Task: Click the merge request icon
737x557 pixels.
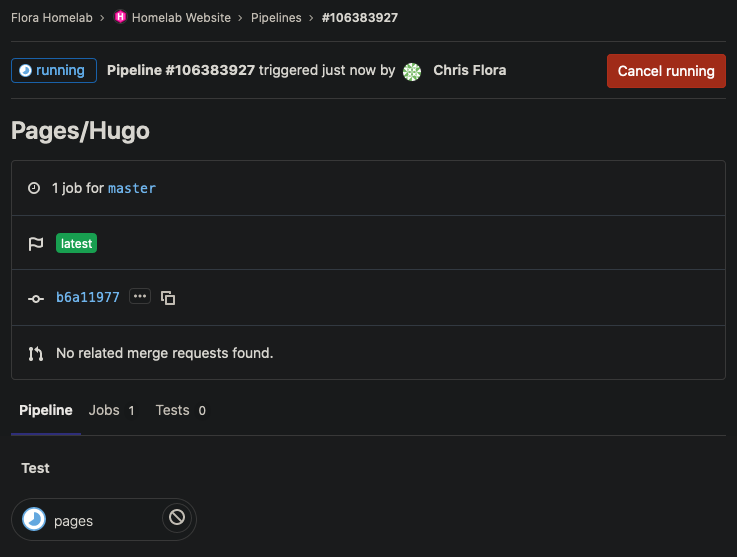Action: point(36,353)
